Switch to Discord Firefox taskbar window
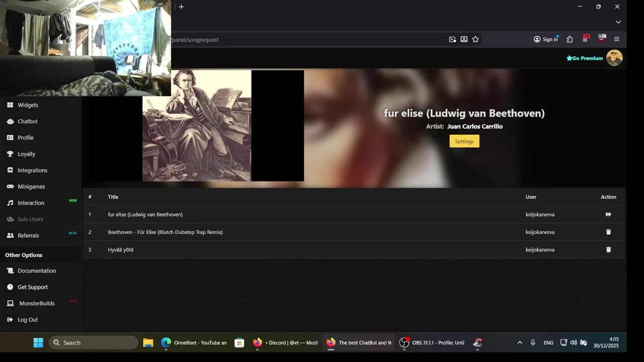 click(x=285, y=342)
